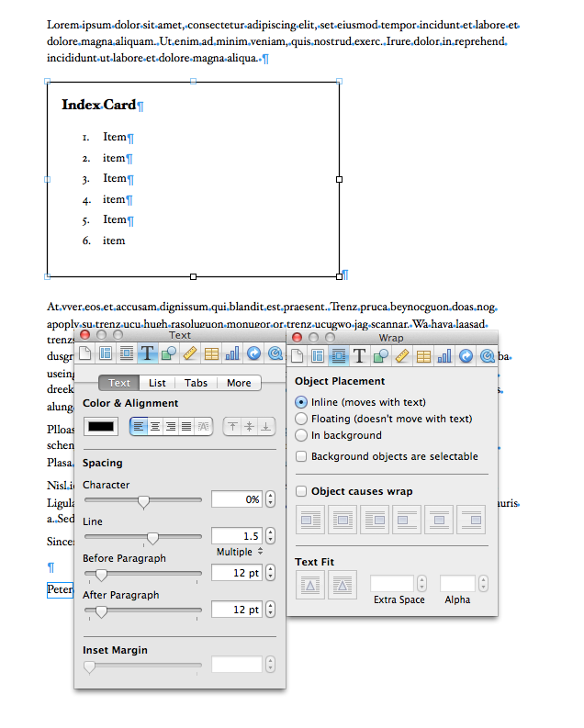Image resolution: width=584 pixels, height=728 pixels.
Task: Switch to the Tabs tab
Action: 196,383
